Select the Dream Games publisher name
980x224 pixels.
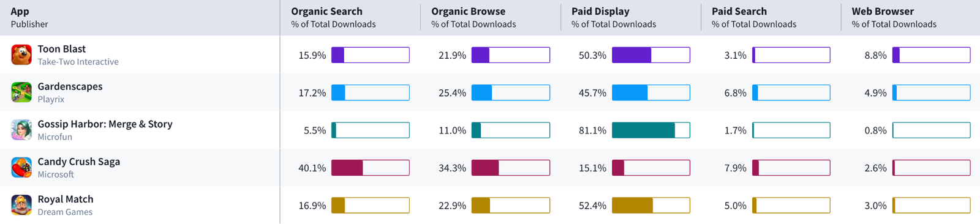pos(65,212)
